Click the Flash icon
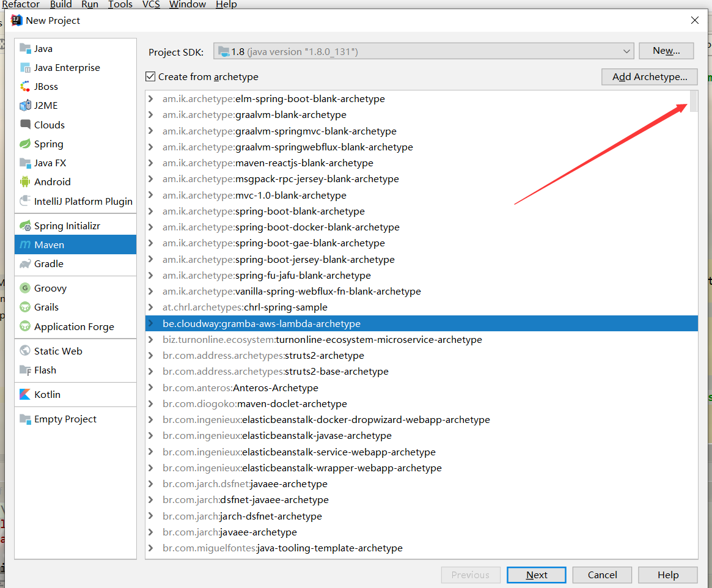 [25, 370]
